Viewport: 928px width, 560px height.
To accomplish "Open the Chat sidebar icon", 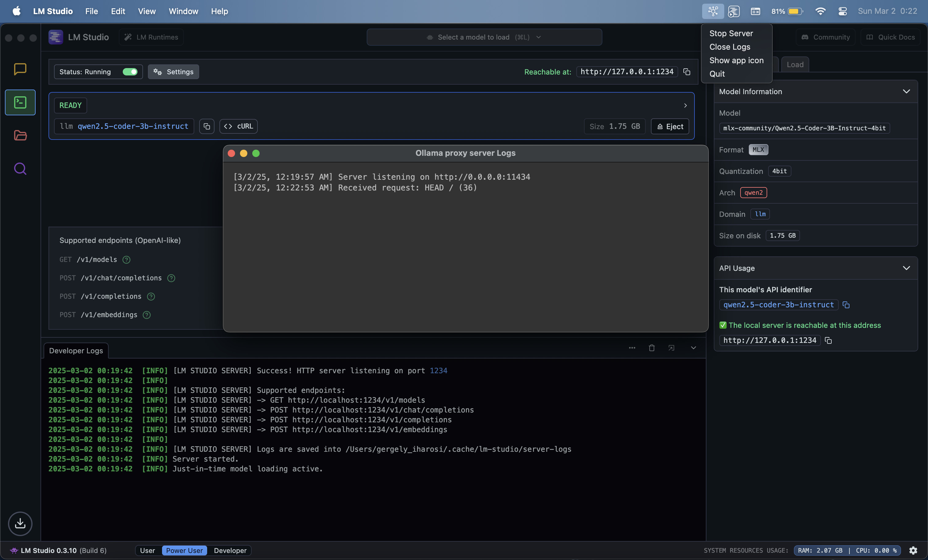I will [x=20, y=69].
